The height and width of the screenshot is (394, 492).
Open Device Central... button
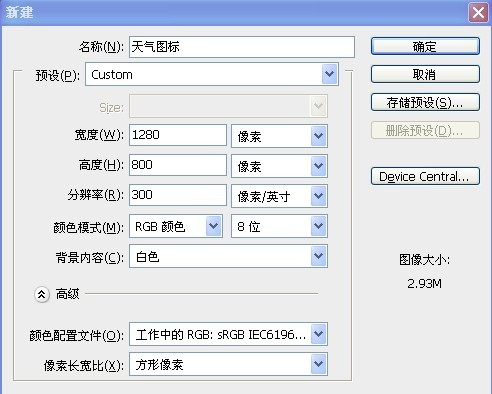tap(425, 176)
